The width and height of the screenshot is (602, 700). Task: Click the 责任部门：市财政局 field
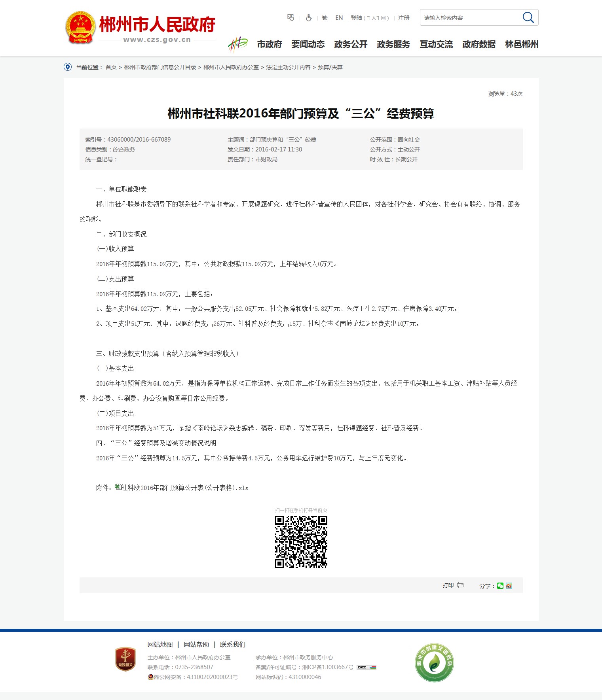(x=253, y=159)
